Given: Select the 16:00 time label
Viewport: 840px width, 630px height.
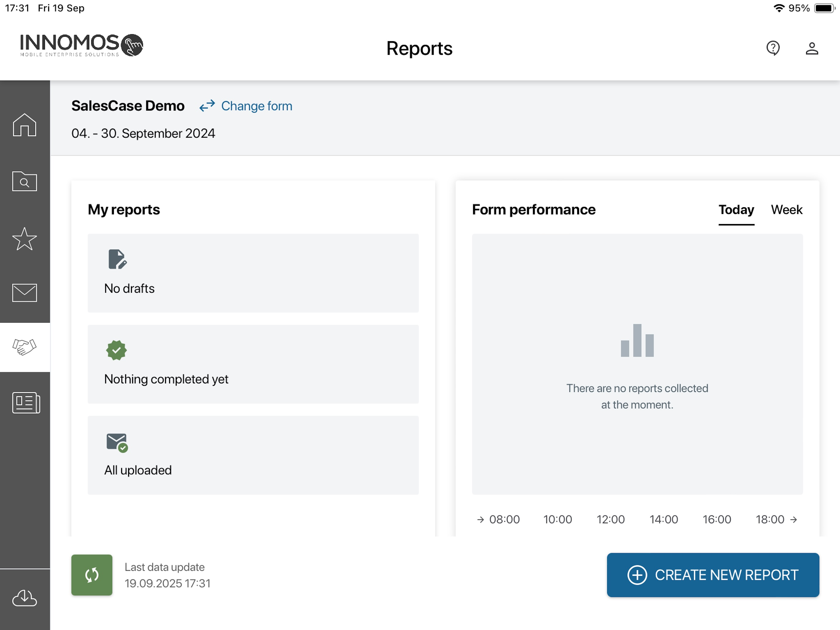Looking at the screenshot, I should tap(717, 520).
